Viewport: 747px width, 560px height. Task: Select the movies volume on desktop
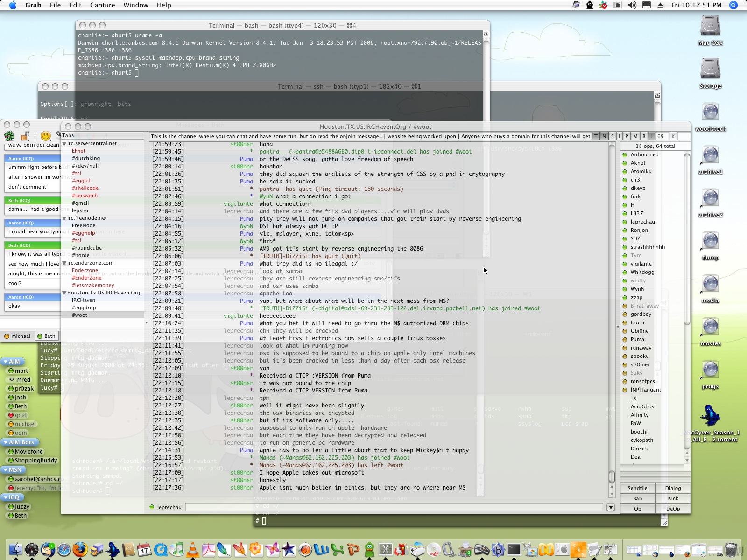tap(710, 327)
